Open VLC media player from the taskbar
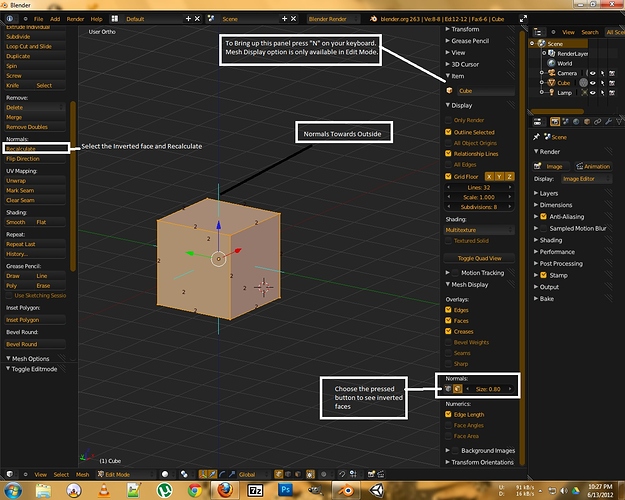625x500 pixels. click(x=104, y=490)
